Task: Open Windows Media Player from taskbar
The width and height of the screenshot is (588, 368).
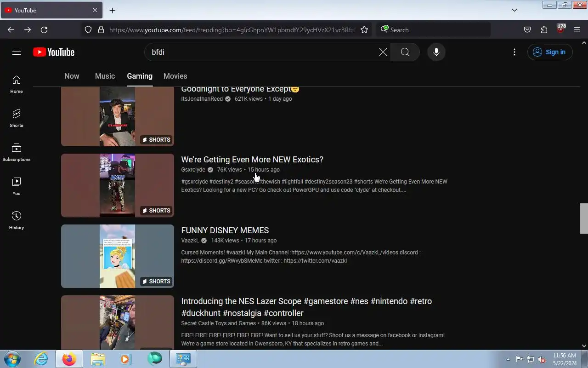Action: (x=126, y=359)
